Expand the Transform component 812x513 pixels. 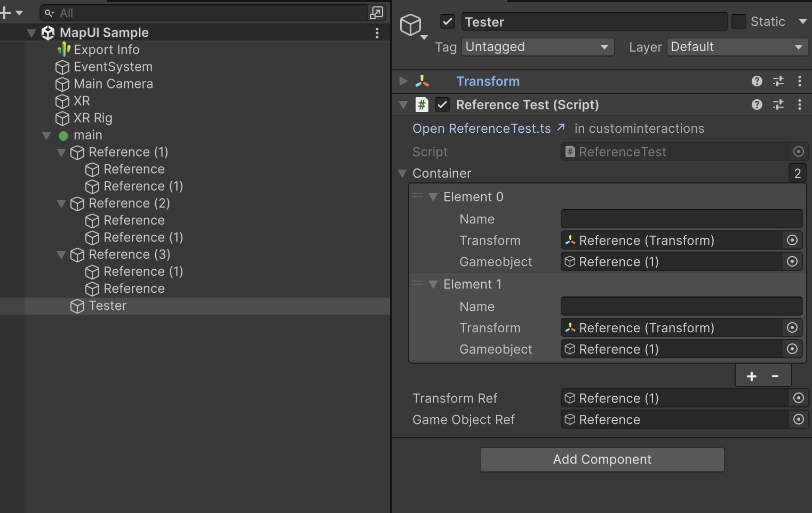coord(403,81)
